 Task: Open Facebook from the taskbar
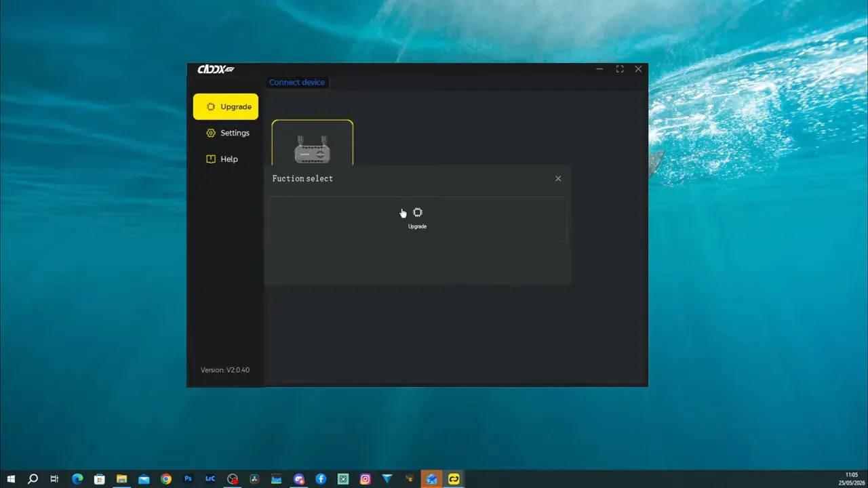(321, 479)
